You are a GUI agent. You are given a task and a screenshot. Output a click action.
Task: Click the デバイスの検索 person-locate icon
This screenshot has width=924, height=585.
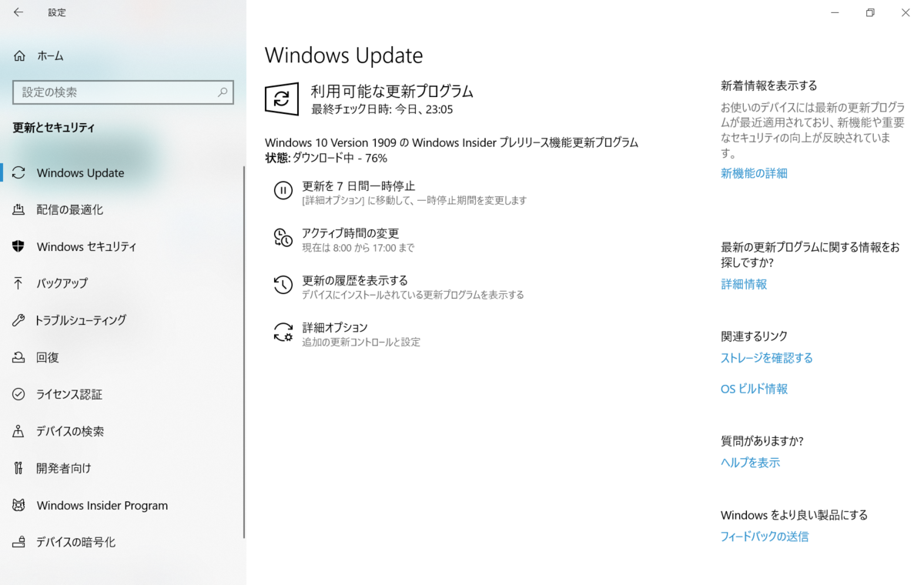coord(19,431)
